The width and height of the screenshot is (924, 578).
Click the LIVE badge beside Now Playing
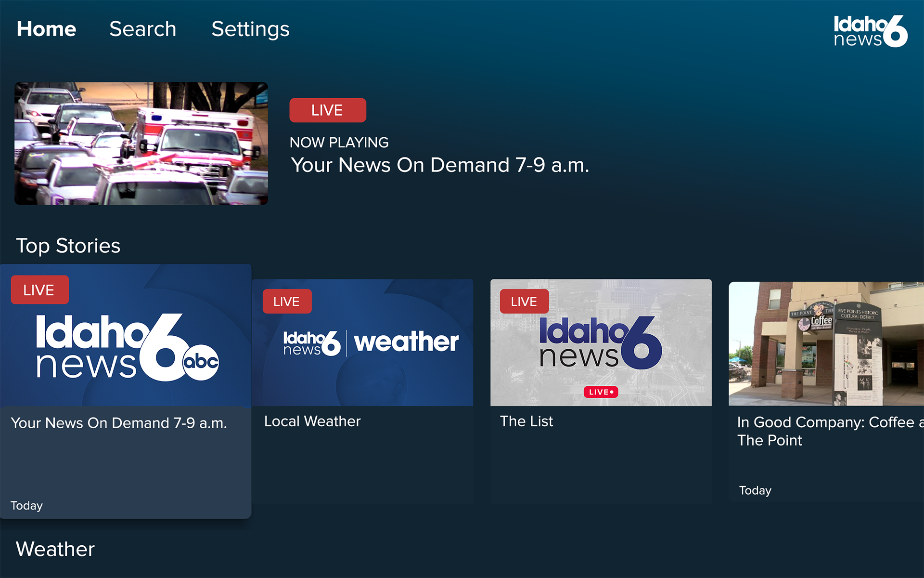point(328,110)
